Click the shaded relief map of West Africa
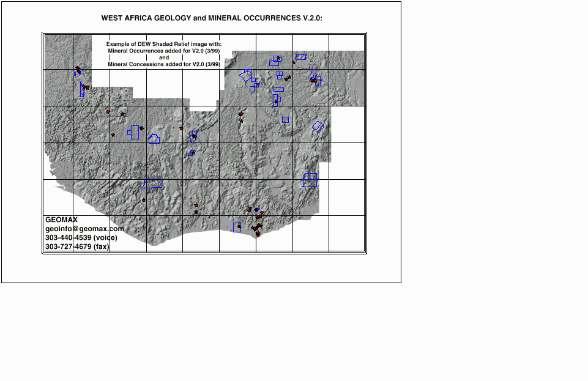The image size is (588, 381). (204, 142)
